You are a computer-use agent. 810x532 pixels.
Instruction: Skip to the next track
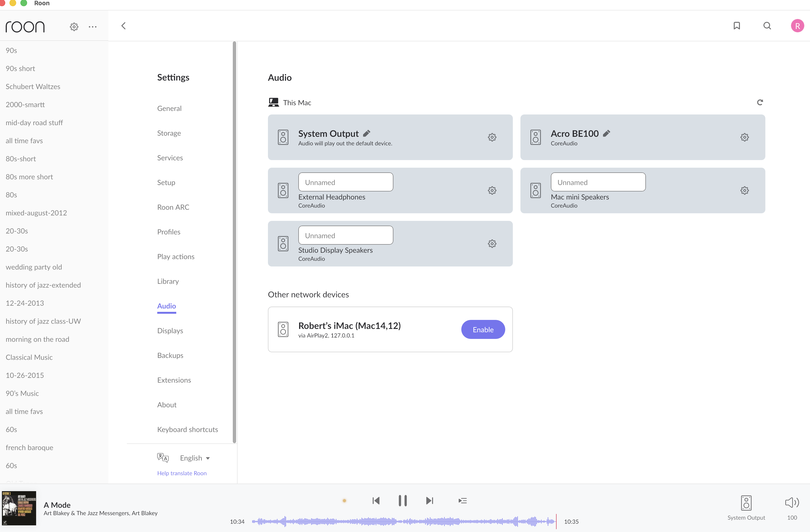(x=429, y=500)
